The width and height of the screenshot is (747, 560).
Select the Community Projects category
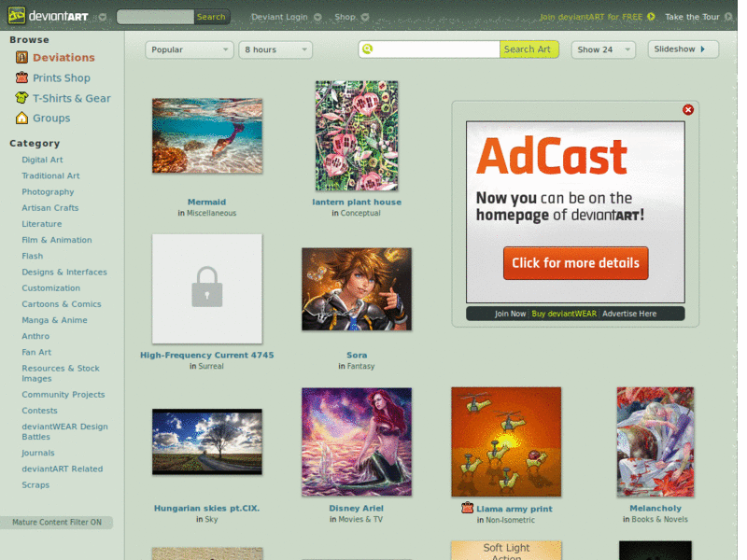(x=63, y=394)
